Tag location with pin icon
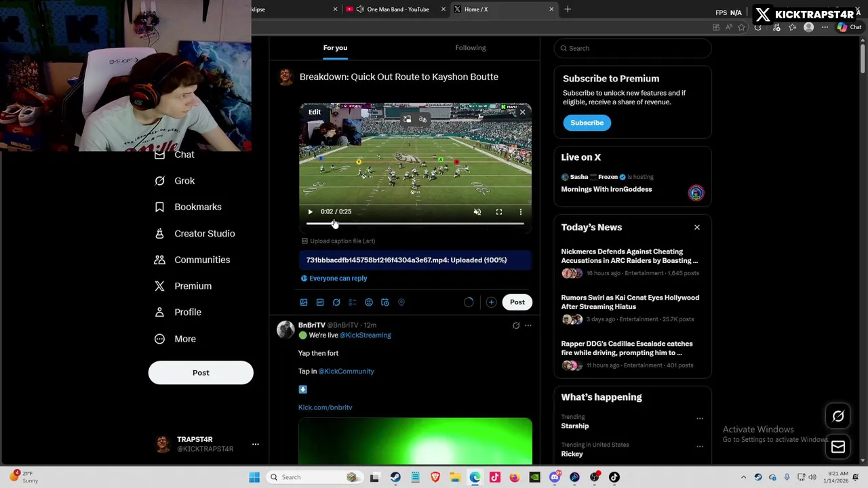The height and width of the screenshot is (488, 868). 401,302
